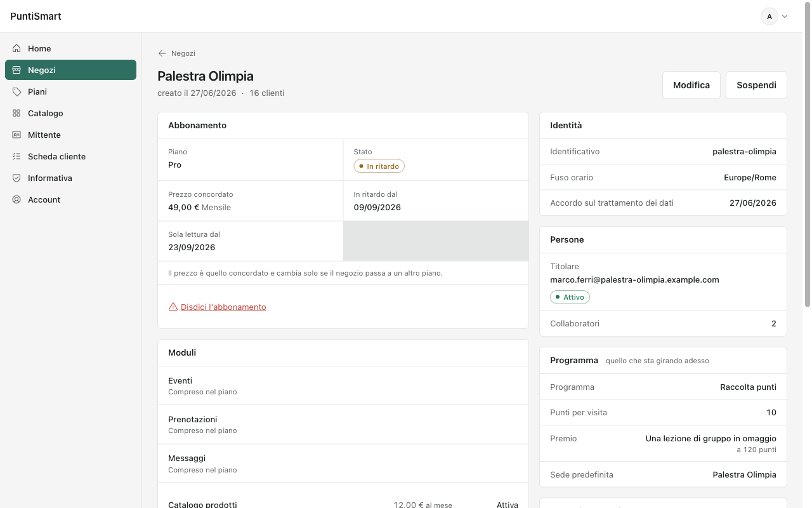Click the Home sidebar icon

point(16,48)
